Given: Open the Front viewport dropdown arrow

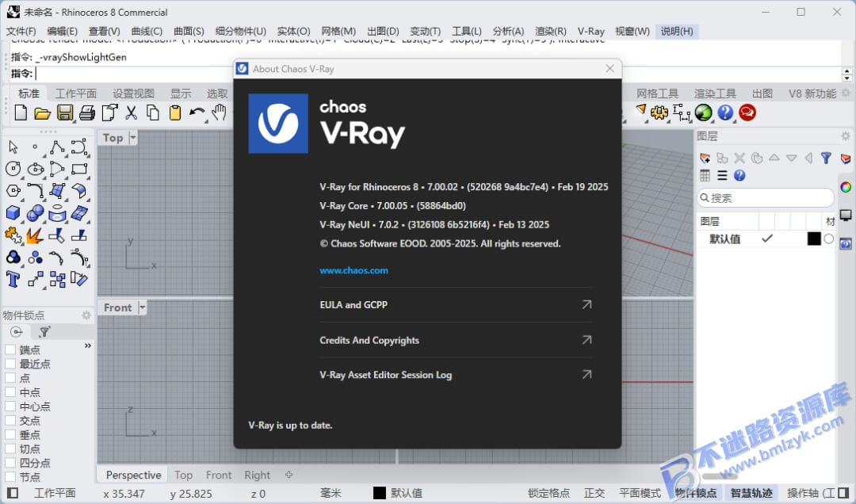Looking at the screenshot, I should click(x=143, y=307).
